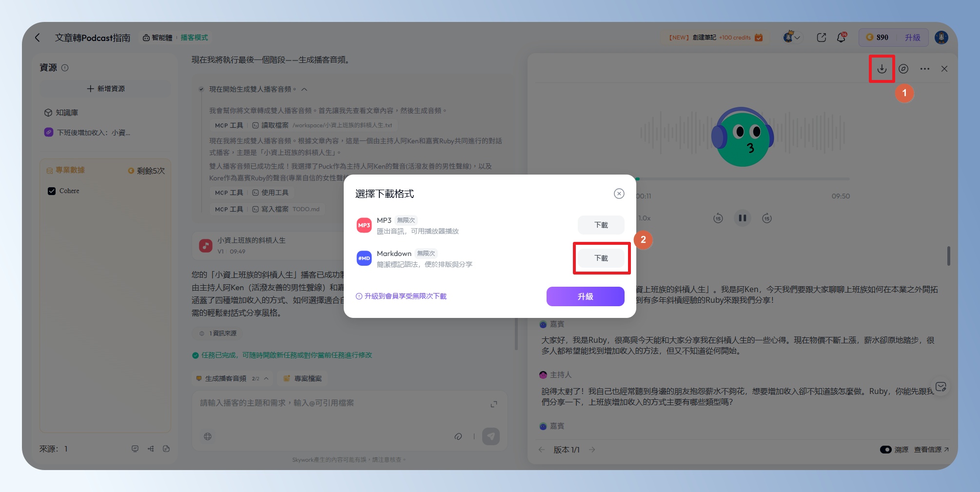Expand the 生成播客音頻 task list
Viewport: 980px width, 492px height.
pos(266,378)
